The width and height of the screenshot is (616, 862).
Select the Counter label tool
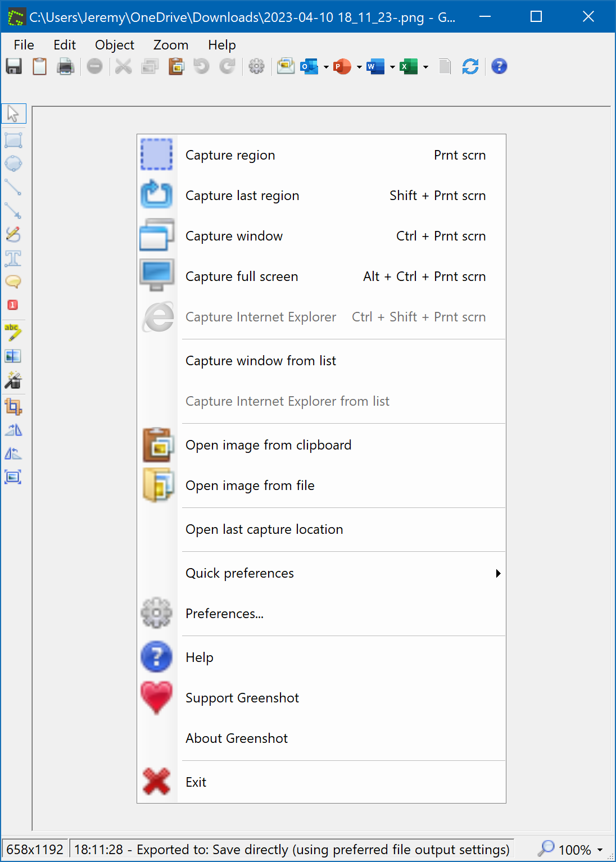(13, 305)
